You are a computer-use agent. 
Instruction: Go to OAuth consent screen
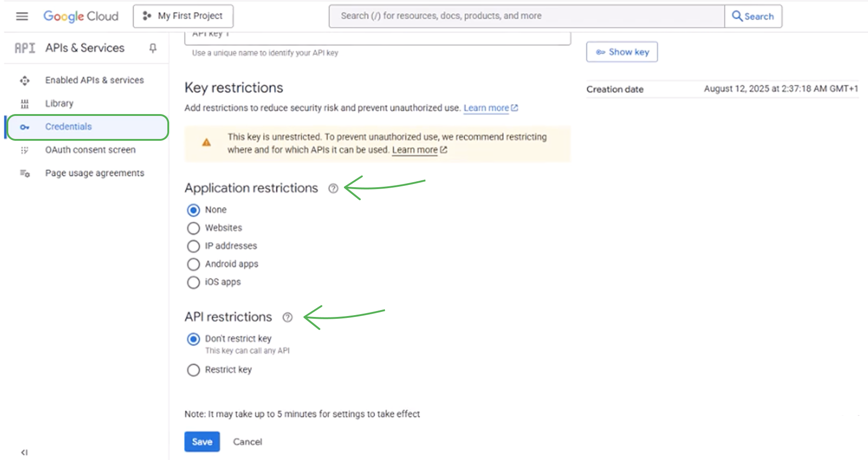tap(90, 150)
